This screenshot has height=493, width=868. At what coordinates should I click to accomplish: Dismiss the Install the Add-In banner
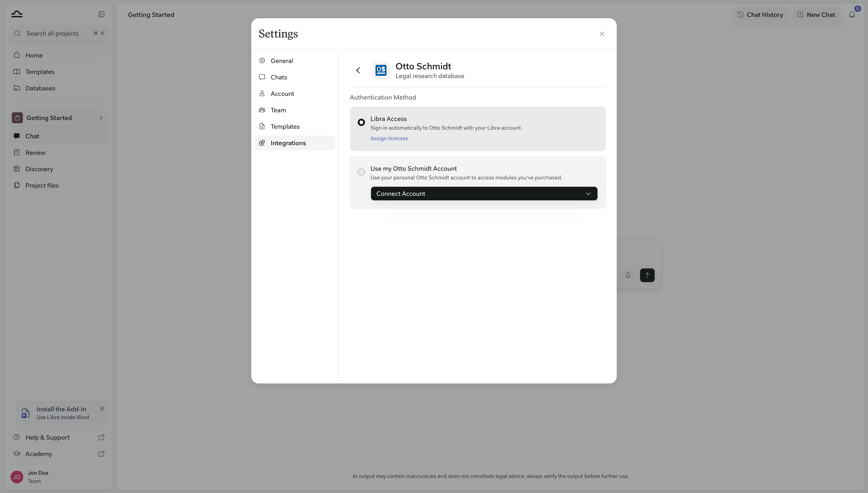pyautogui.click(x=102, y=409)
